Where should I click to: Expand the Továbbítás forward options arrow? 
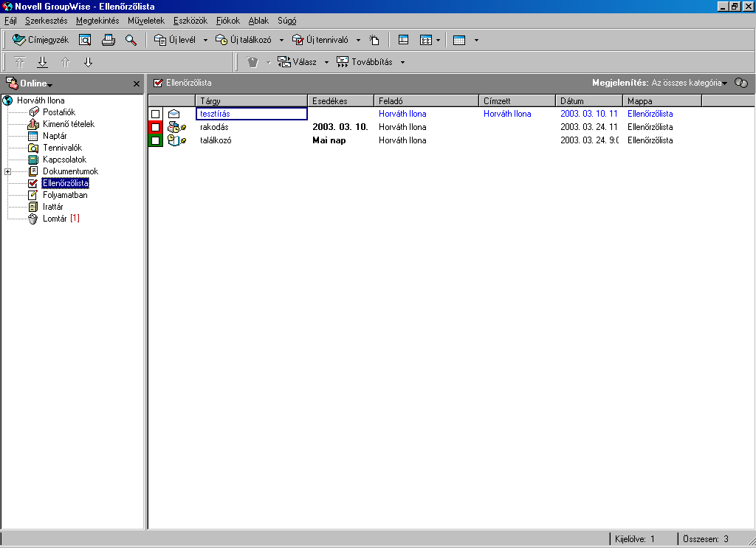402,62
